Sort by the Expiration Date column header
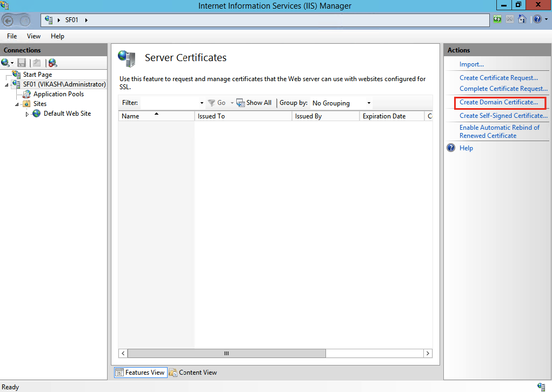 pos(392,116)
